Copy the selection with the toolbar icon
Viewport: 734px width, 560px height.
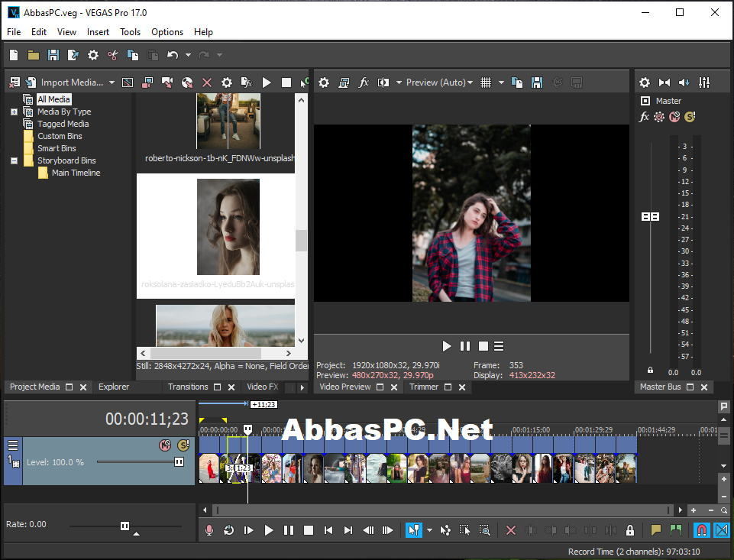pos(133,55)
